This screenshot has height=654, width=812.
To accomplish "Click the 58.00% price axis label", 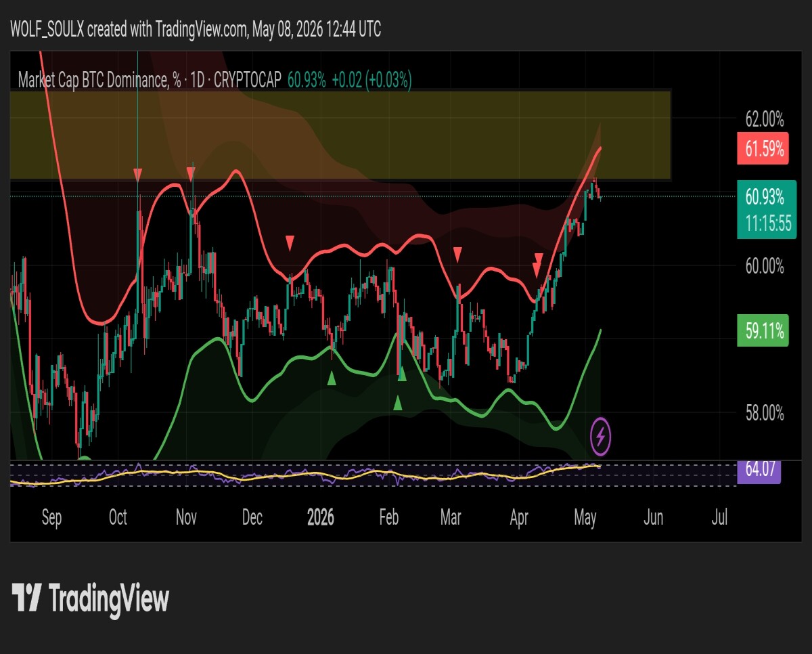I will coord(765,412).
